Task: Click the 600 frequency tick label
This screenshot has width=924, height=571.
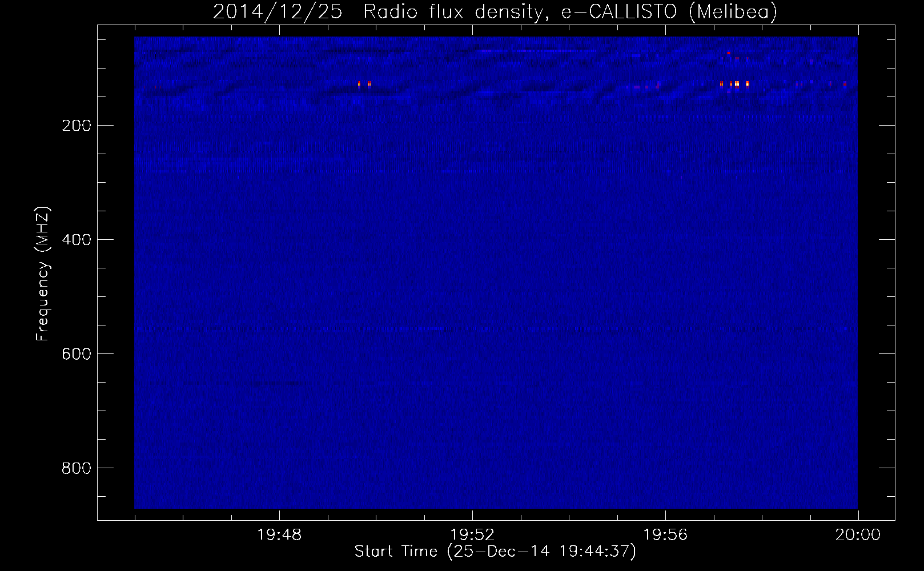Action: (x=76, y=354)
